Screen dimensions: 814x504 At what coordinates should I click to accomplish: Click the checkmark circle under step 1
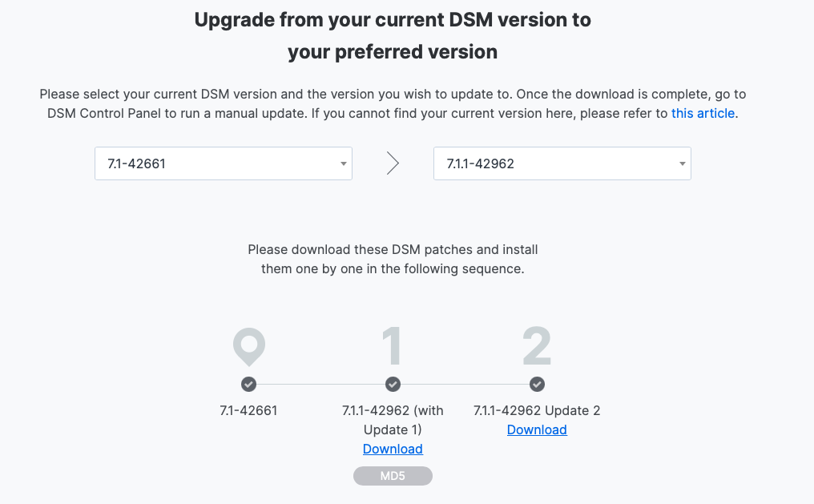click(x=393, y=384)
